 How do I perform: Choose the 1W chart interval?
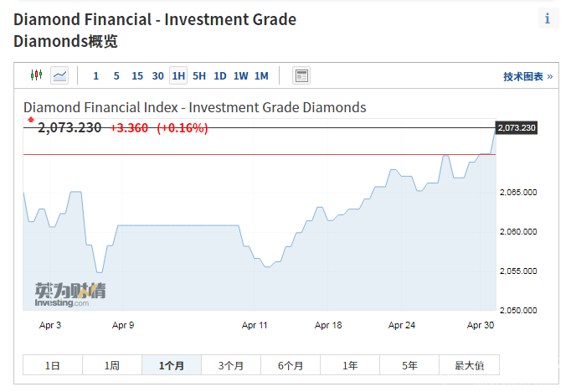point(241,76)
